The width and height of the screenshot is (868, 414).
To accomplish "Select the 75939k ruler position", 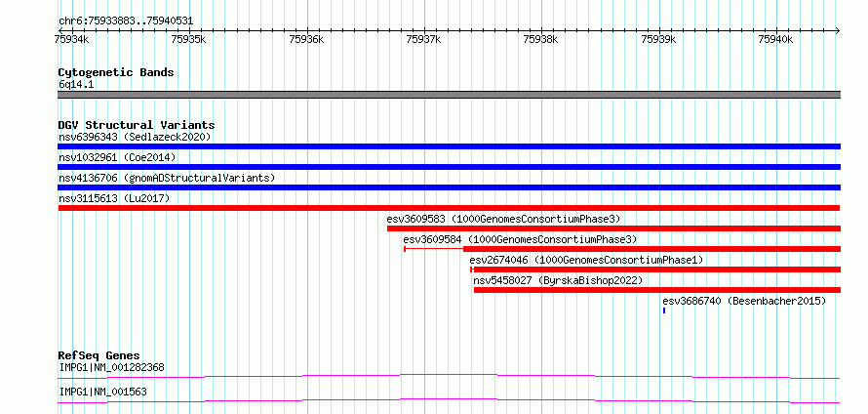I will (x=658, y=39).
